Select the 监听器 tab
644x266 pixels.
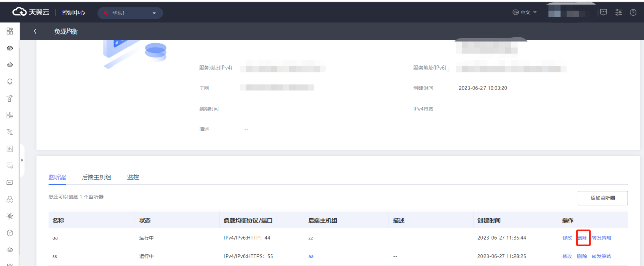point(57,177)
